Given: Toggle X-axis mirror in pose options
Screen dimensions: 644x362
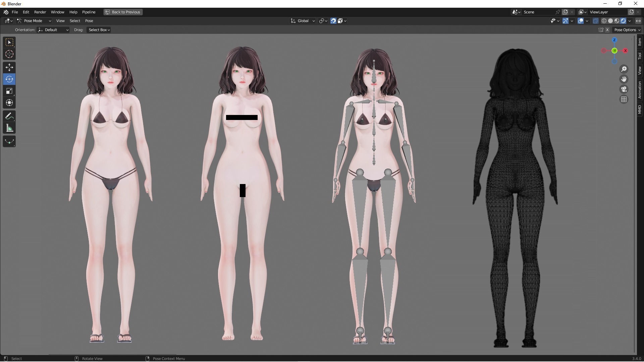Looking at the screenshot, I should click(x=607, y=30).
